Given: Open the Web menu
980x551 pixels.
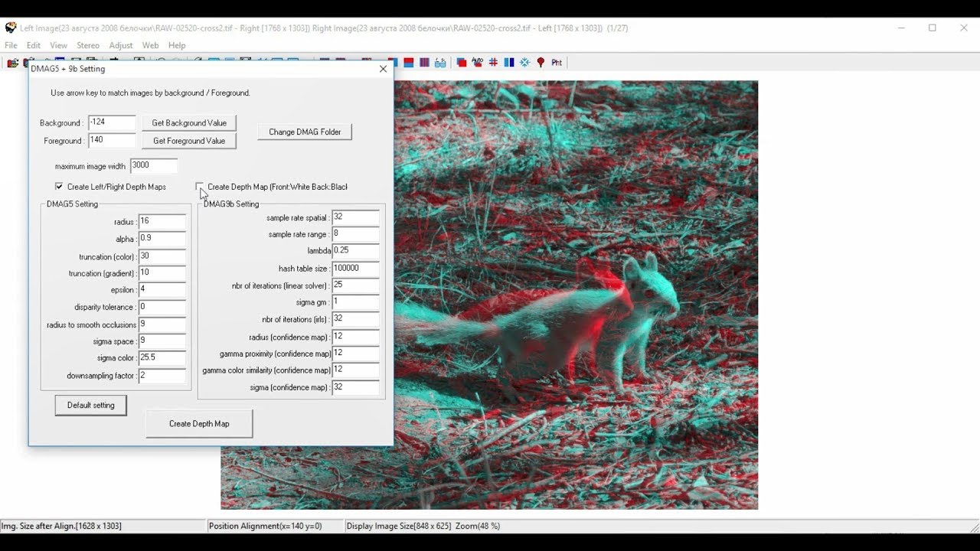Looking at the screenshot, I should click(150, 45).
